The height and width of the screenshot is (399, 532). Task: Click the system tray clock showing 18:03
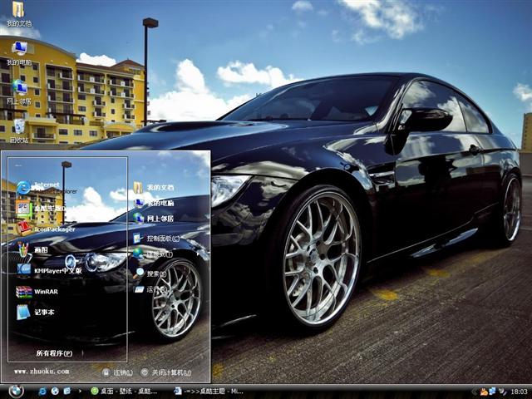click(519, 391)
